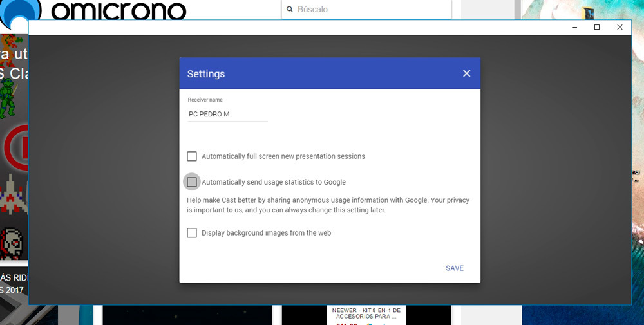Click the search magnifier icon in browser
The height and width of the screenshot is (325, 644).
pos(290,9)
